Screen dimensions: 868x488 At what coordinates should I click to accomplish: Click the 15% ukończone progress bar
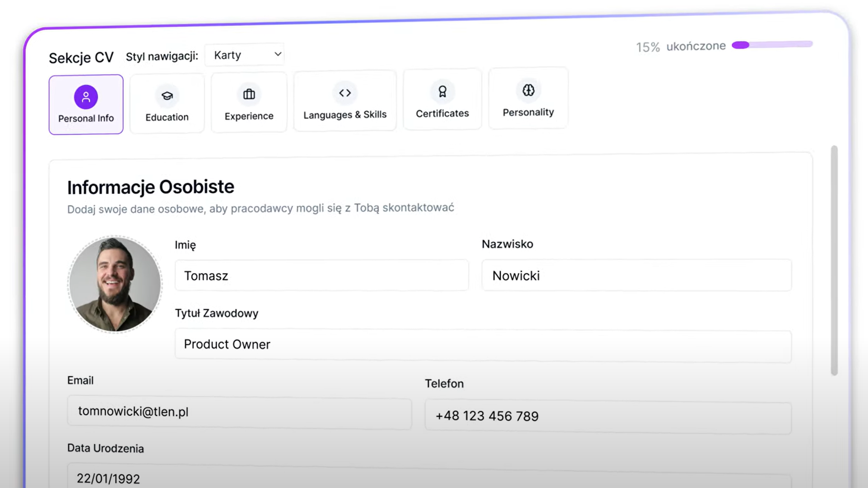(772, 44)
